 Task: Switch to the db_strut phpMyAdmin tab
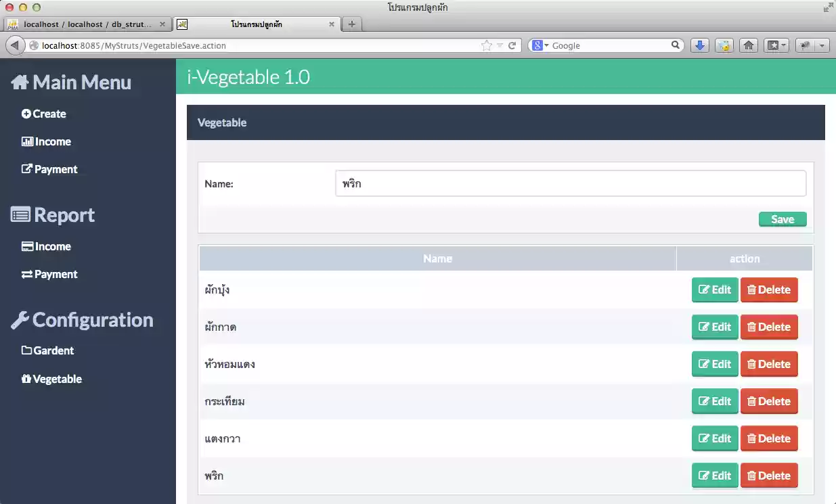pos(88,24)
